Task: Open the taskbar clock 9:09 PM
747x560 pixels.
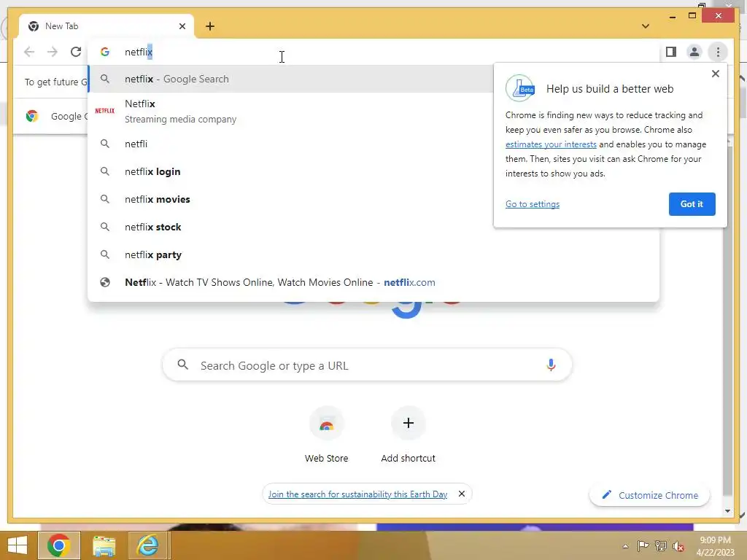Action: pos(716,546)
